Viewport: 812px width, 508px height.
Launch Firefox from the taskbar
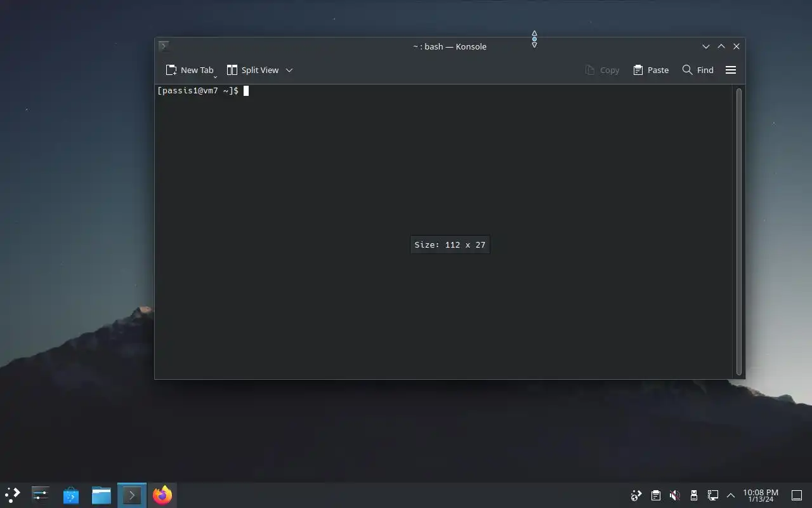pos(162,495)
